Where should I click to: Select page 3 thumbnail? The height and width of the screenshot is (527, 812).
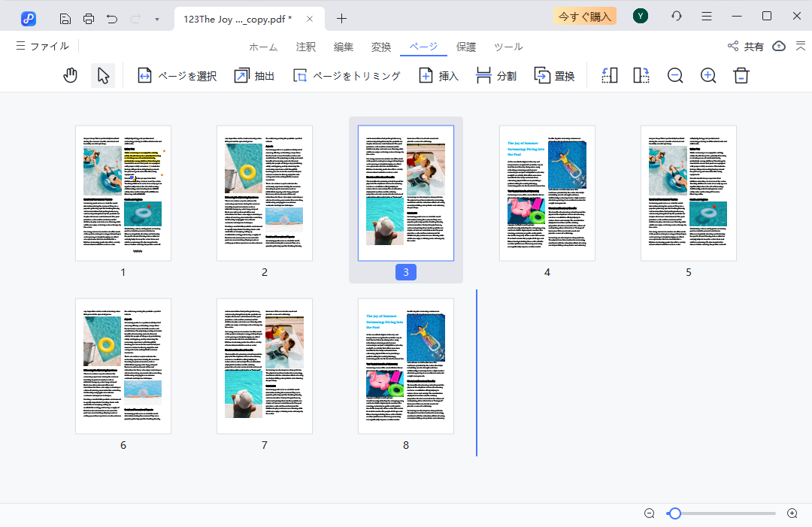[x=406, y=193]
